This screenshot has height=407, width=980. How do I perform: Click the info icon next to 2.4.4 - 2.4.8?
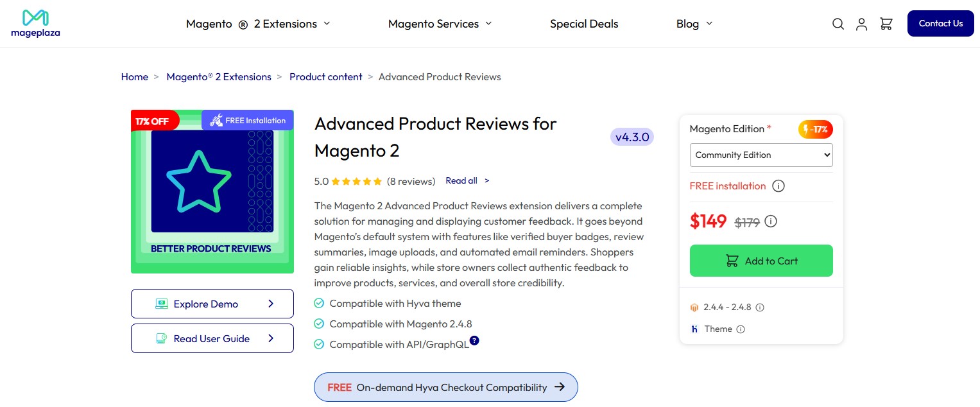point(760,307)
